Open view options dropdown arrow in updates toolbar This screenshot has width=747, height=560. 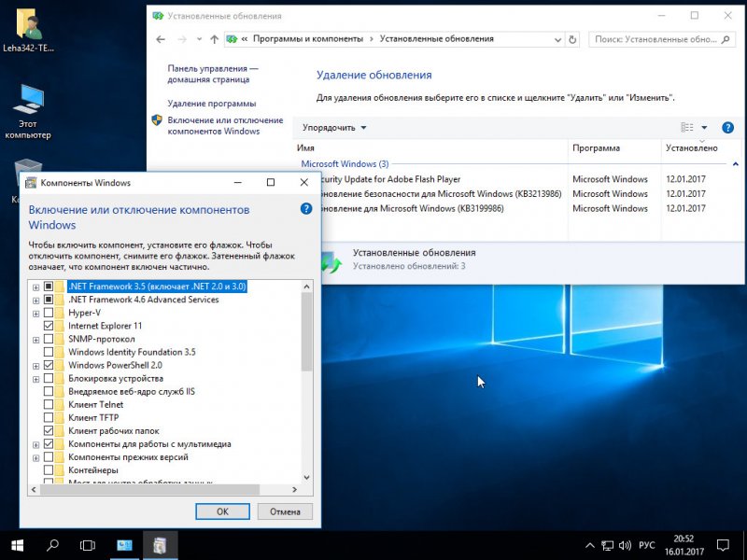pos(704,128)
